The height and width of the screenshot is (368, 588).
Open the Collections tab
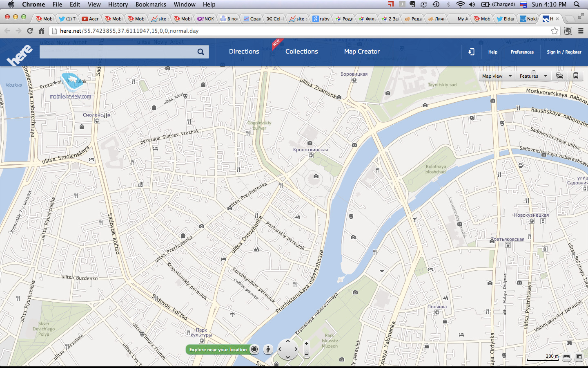click(301, 52)
